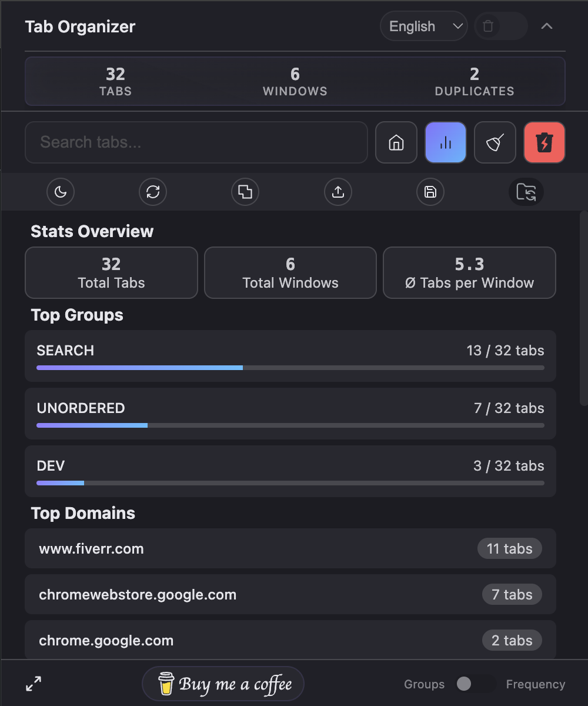Image resolution: width=588 pixels, height=706 pixels.
Task: Click the broom cleanup icon
Action: 495,142
